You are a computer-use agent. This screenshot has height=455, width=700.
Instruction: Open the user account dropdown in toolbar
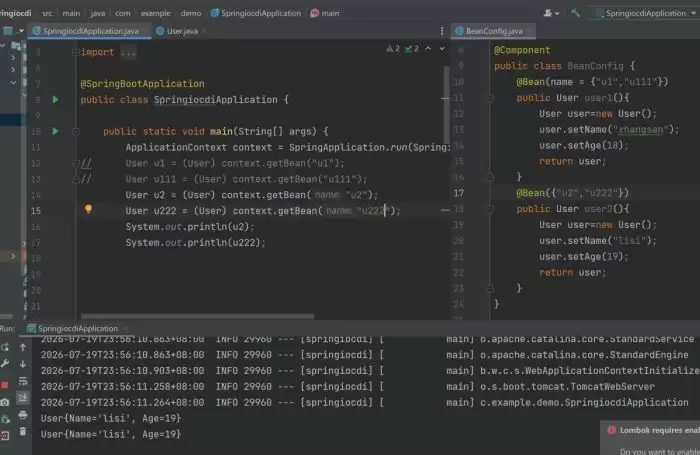[551, 13]
